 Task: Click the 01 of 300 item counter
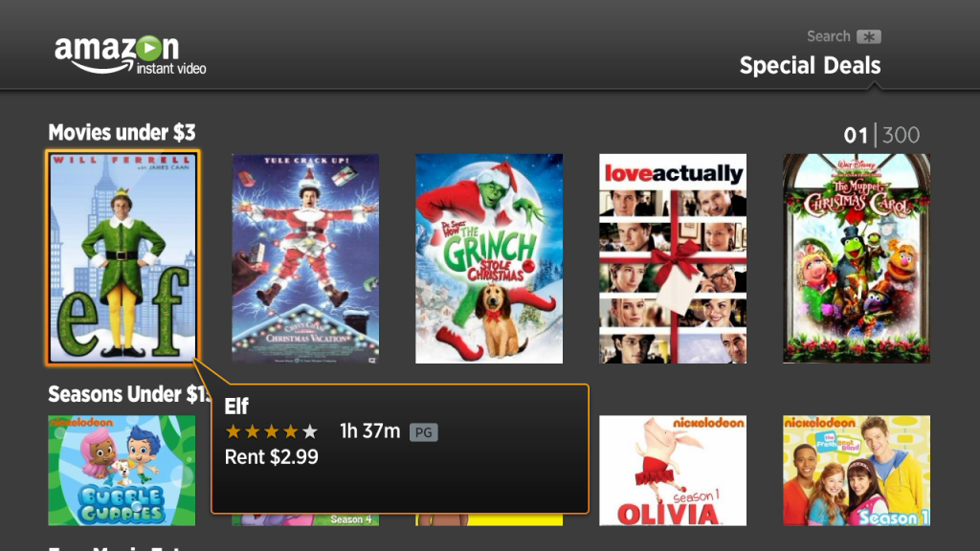pos(881,135)
